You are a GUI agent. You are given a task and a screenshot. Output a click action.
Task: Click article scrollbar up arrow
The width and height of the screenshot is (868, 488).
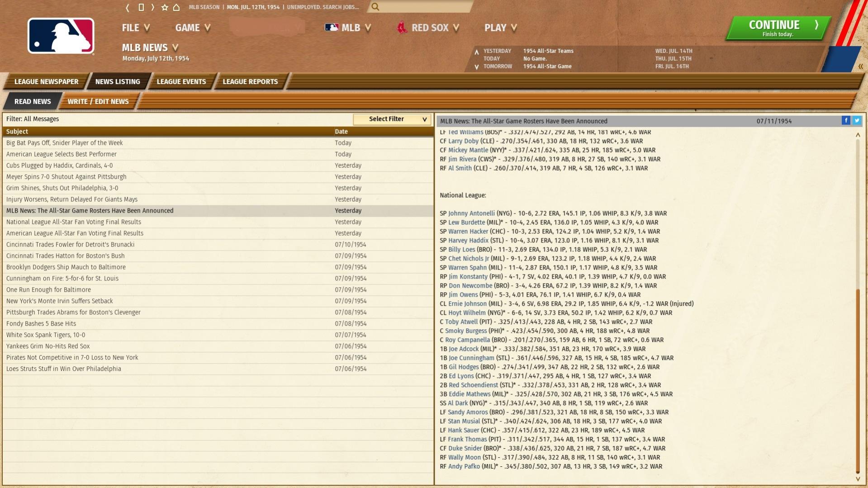point(858,135)
